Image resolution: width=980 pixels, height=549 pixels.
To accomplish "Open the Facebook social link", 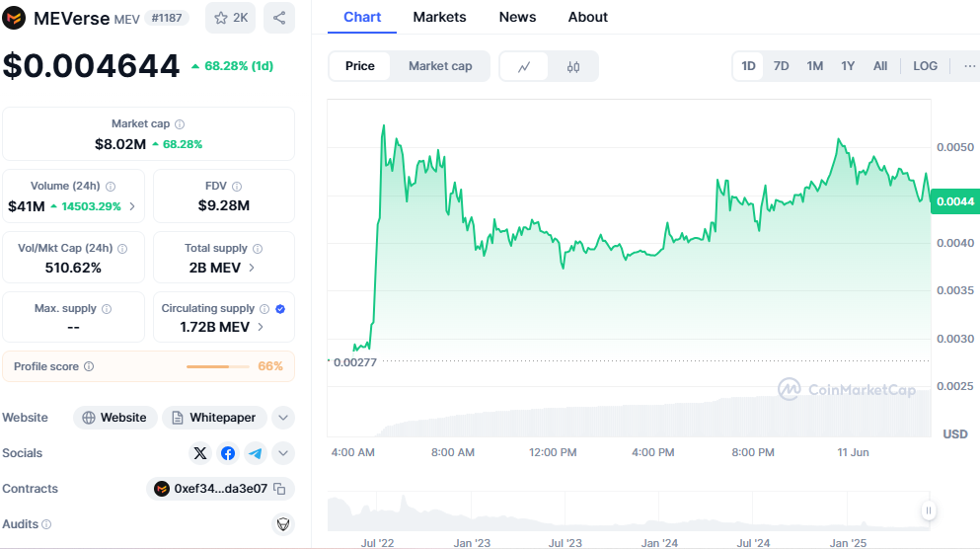I will (x=228, y=453).
